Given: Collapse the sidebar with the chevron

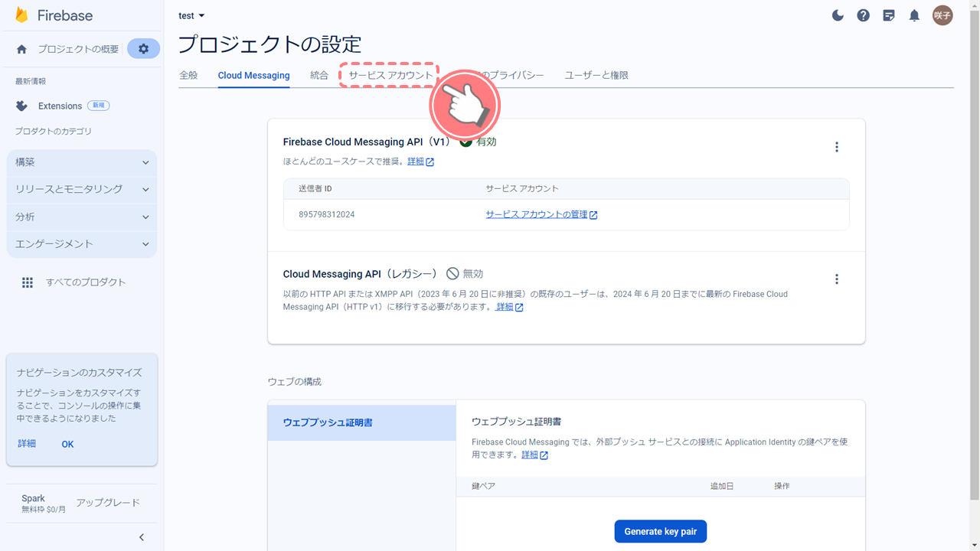Looking at the screenshot, I should (x=142, y=537).
